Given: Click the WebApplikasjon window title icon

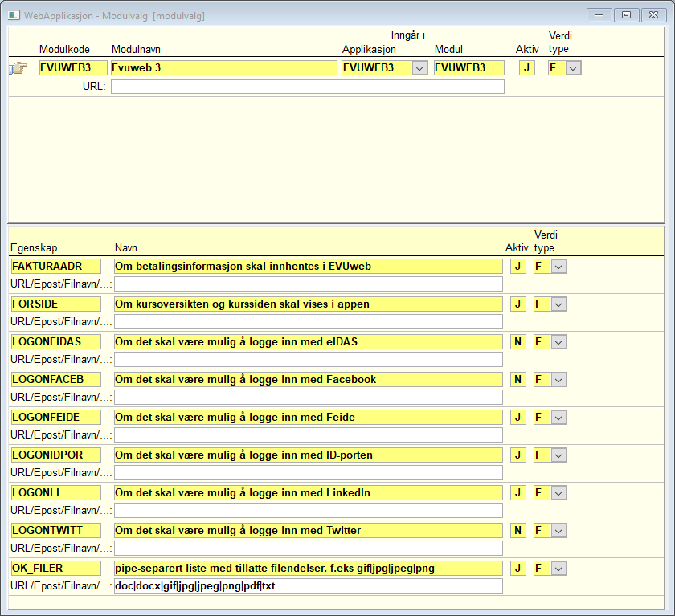Looking at the screenshot, I should pos(14,15).
